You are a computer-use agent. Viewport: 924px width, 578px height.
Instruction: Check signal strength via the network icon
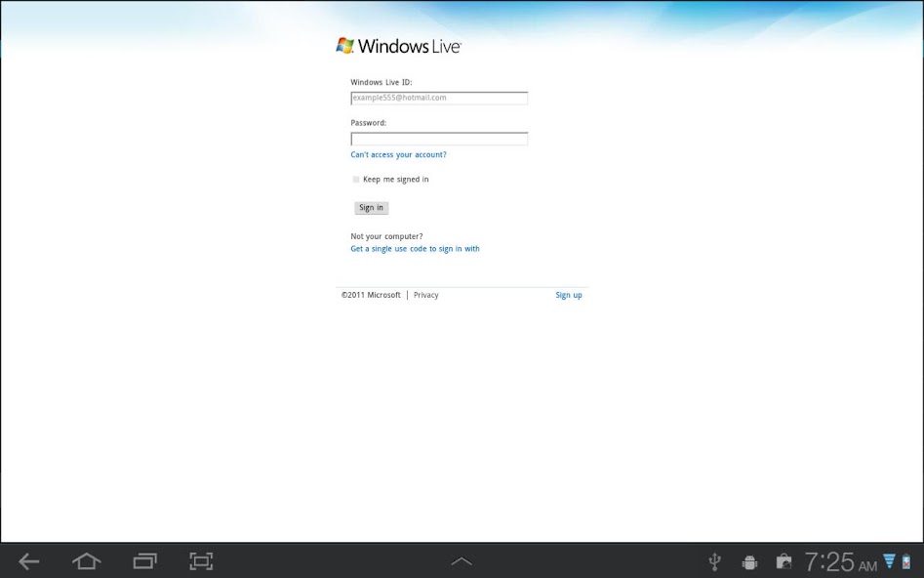pyautogui.click(x=888, y=561)
